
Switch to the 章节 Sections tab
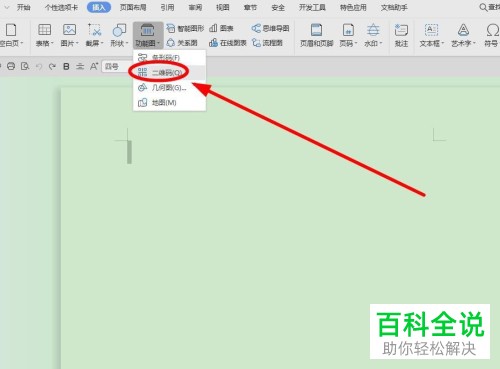pyautogui.click(x=250, y=7)
